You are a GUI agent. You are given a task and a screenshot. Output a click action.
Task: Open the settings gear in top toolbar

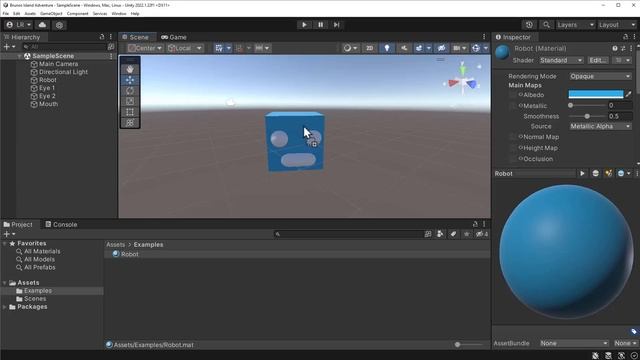pos(59,25)
